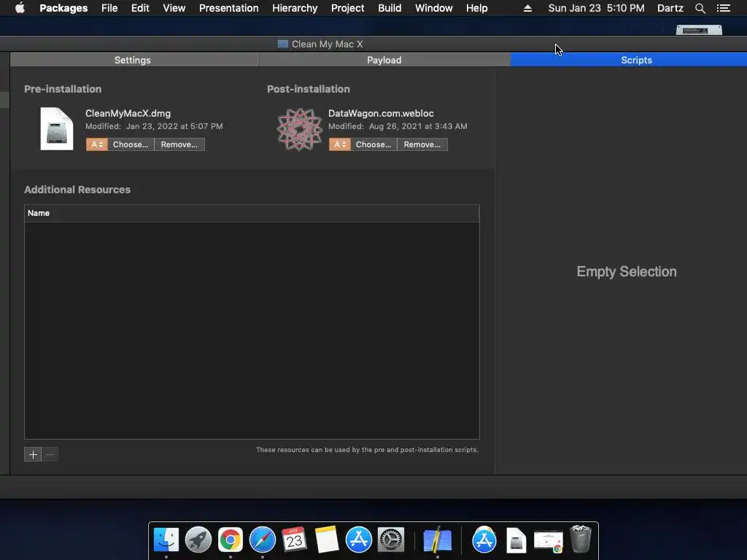Switch to the Settings tab
This screenshot has height=560, width=747.
click(134, 60)
